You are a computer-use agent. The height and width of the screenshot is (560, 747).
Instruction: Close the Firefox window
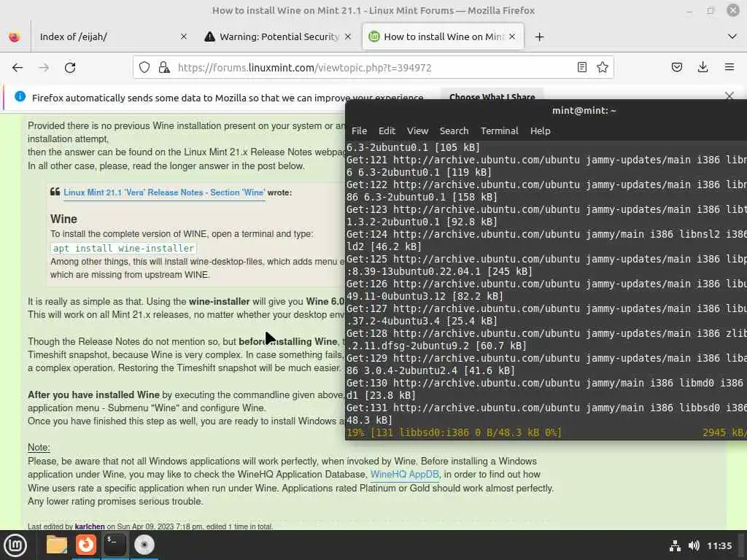pyautogui.click(x=732, y=10)
